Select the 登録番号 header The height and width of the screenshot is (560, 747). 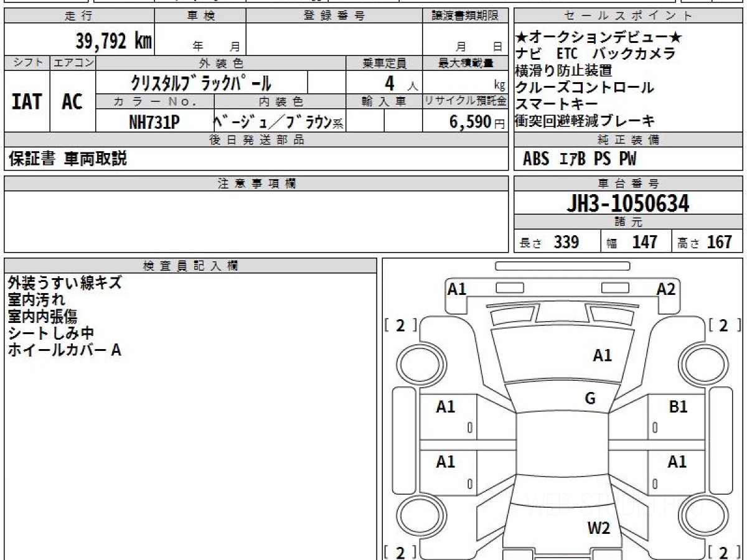tap(334, 16)
